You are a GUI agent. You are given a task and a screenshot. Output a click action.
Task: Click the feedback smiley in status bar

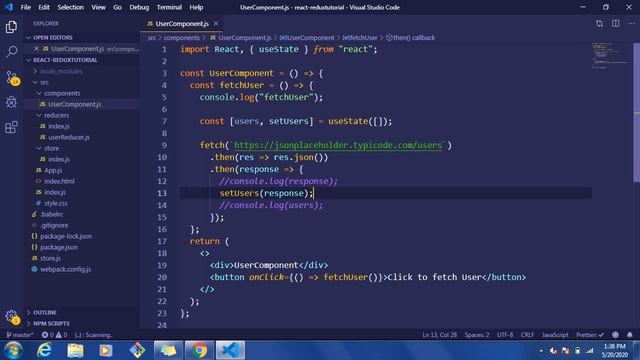coord(616,335)
